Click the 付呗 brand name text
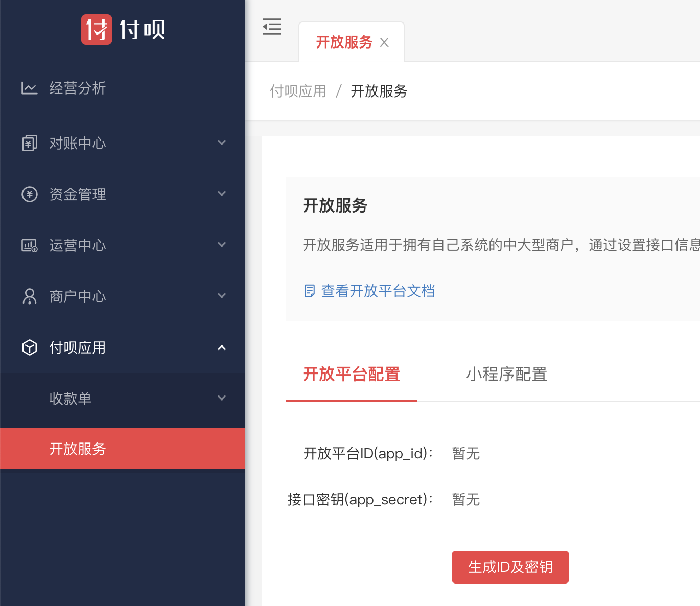 pyautogui.click(x=142, y=30)
